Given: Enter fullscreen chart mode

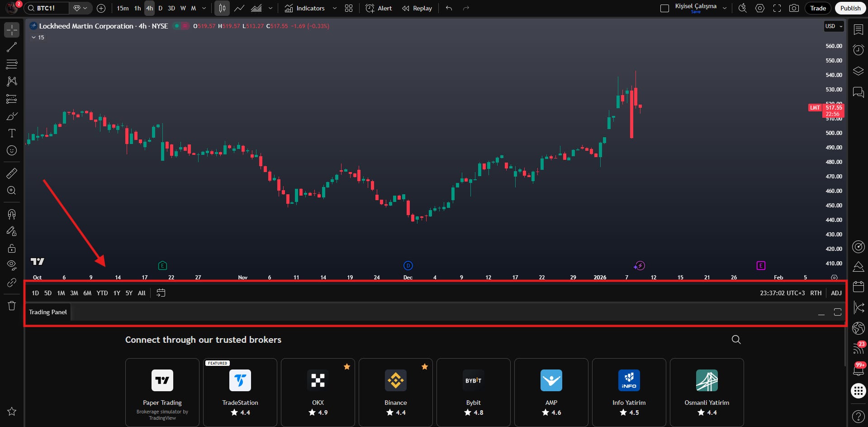Looking at the screenshot, I should click(x=777, y=8).
